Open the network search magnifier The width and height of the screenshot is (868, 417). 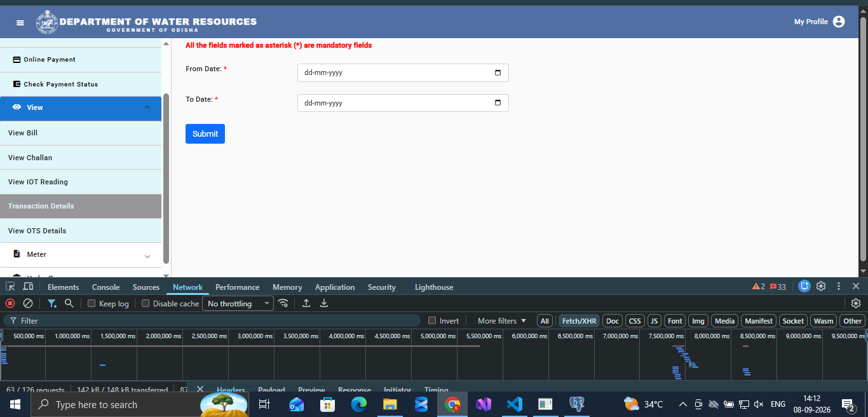(x=69, y=303)
